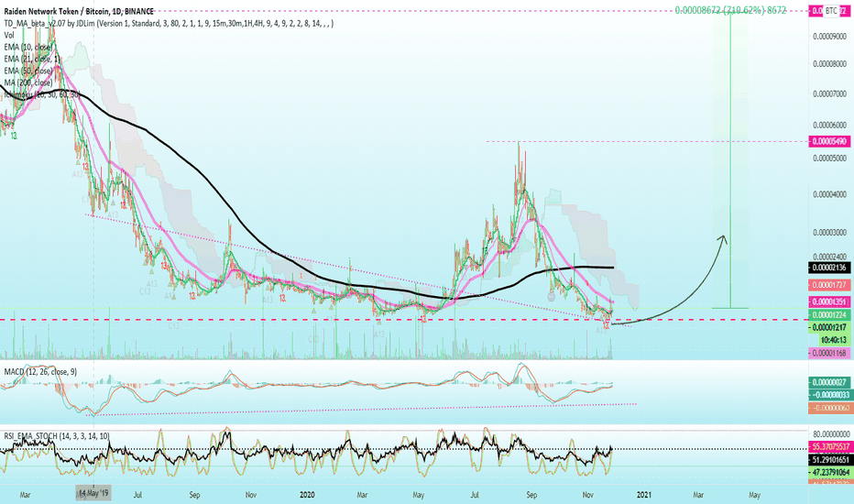Select the Ichimoku indicator legend entry
854x504 pixels.
click(x=42, y=94)
